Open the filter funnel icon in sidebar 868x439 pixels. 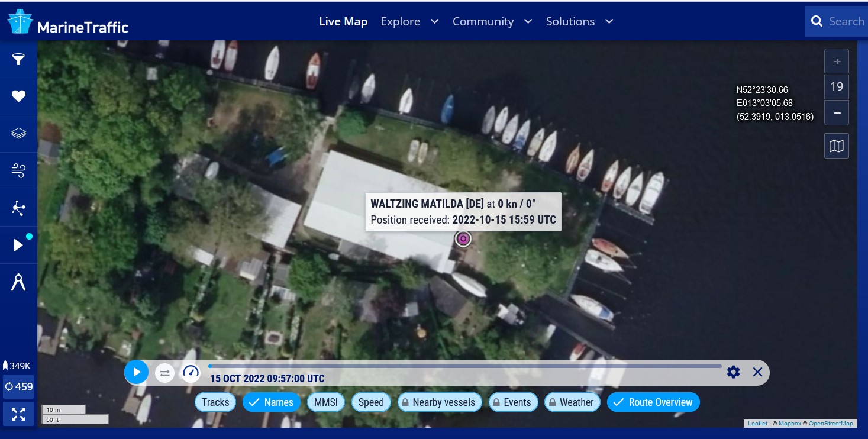tap(19, 59)
